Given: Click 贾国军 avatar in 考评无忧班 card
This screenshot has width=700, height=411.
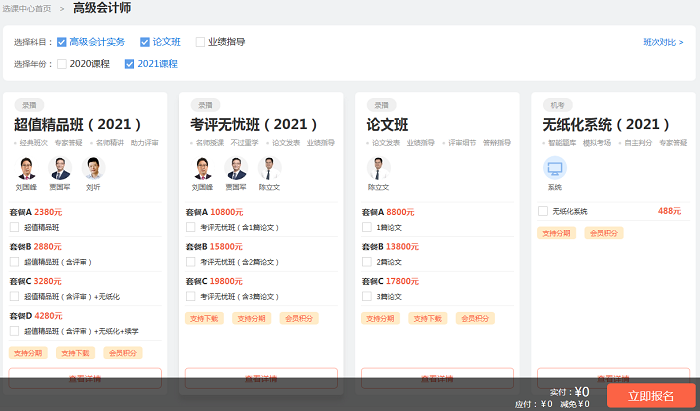Looking at the screenshot, I should click(x=236, y=168).
